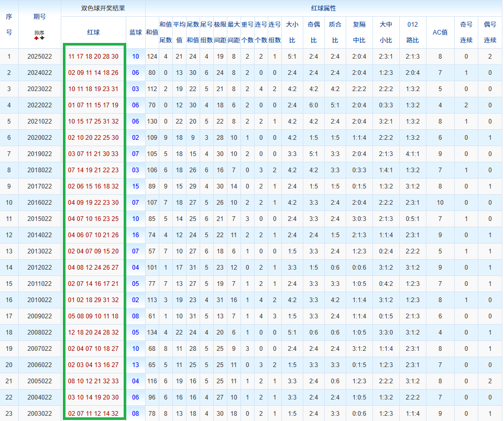Click the AC值 column header
This screenshot has height=421, width=504.
[x=440, y=32]
